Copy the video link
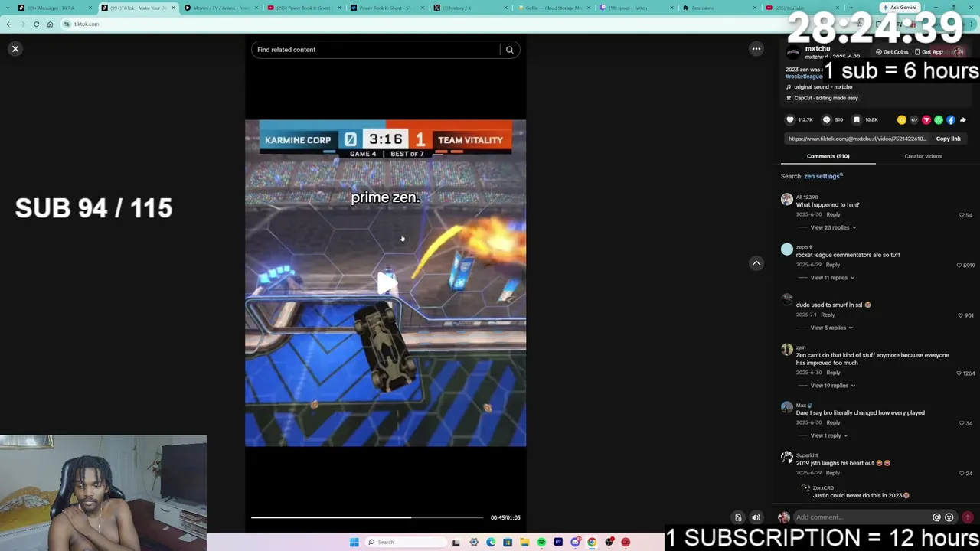Image resolution: width=980 pixels, height=551 pixels. (x=948, y=139)
